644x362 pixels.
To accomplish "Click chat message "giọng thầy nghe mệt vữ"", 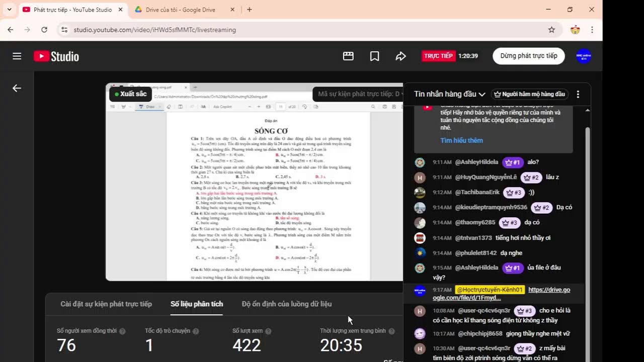I will (x=538, y=333).
